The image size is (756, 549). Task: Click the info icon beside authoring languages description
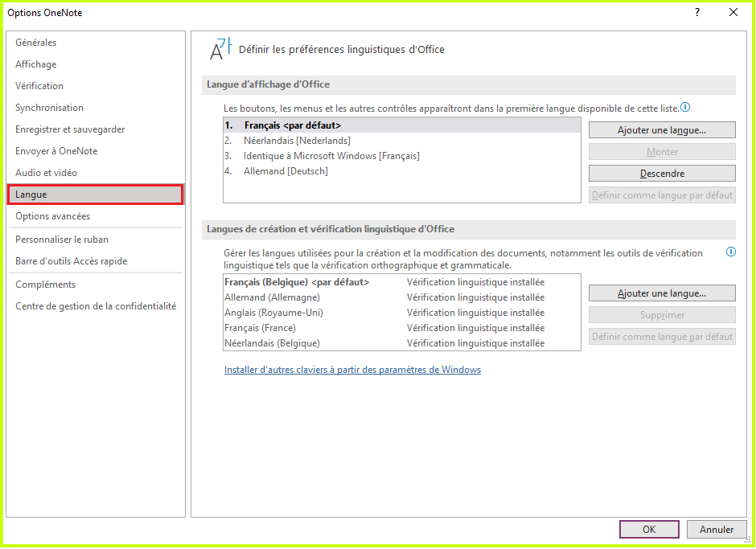coord(731,252)
